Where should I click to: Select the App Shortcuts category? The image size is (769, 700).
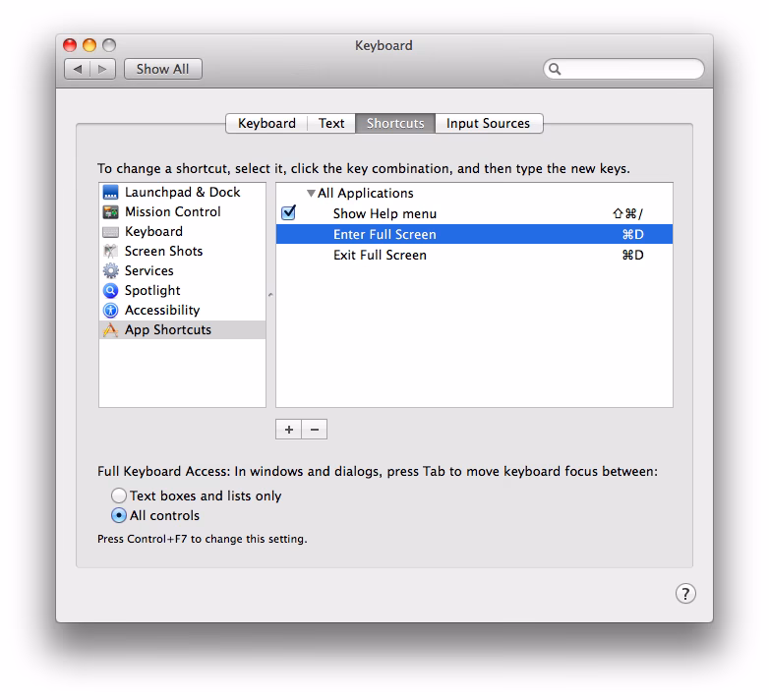183,329
